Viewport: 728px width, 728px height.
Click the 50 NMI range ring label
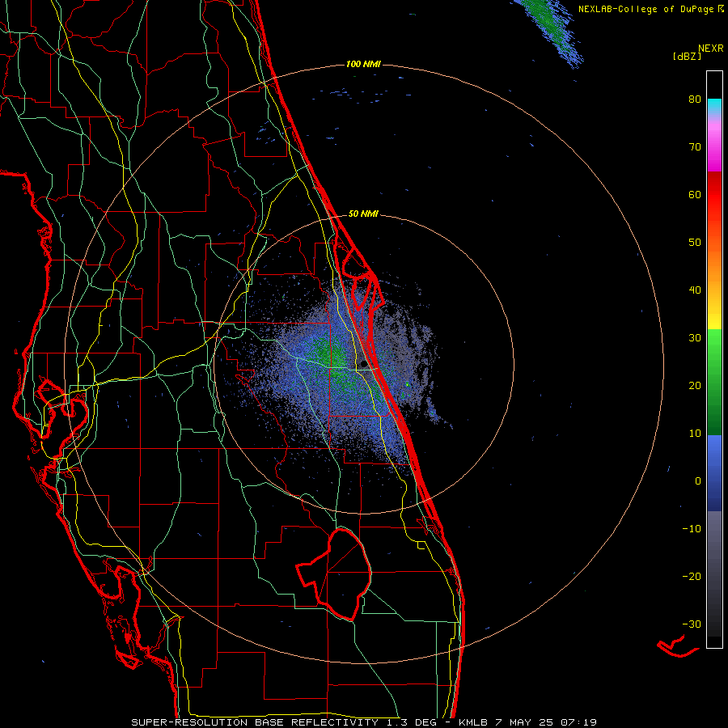tap(363, 214)
